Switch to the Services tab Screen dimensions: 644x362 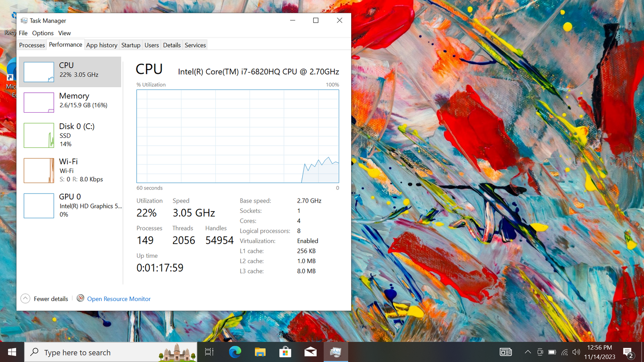click(195, 45)
